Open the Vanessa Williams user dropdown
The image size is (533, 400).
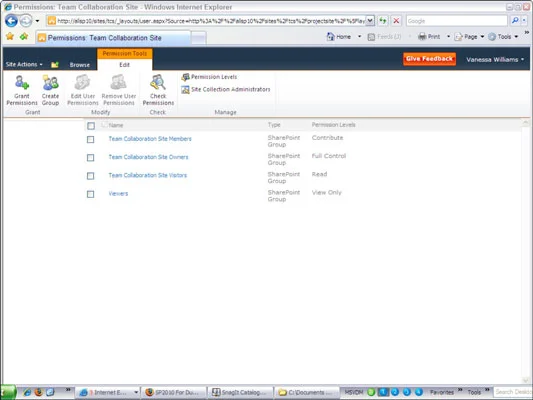(495, 59)
